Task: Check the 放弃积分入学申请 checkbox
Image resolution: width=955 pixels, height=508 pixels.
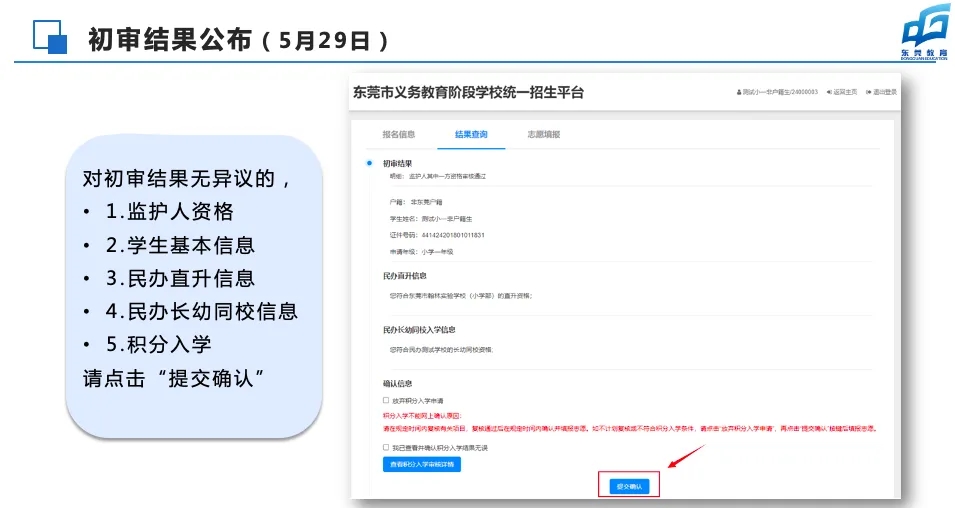Action: 386,400
